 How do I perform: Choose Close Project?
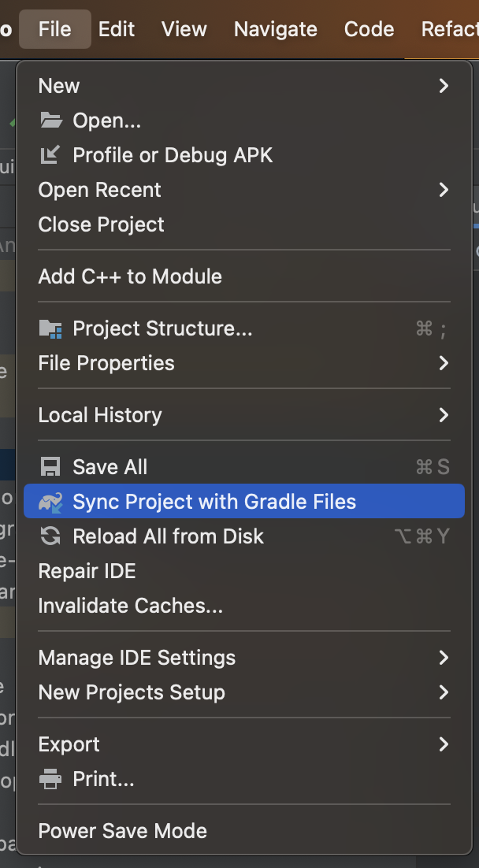point(101,224)
